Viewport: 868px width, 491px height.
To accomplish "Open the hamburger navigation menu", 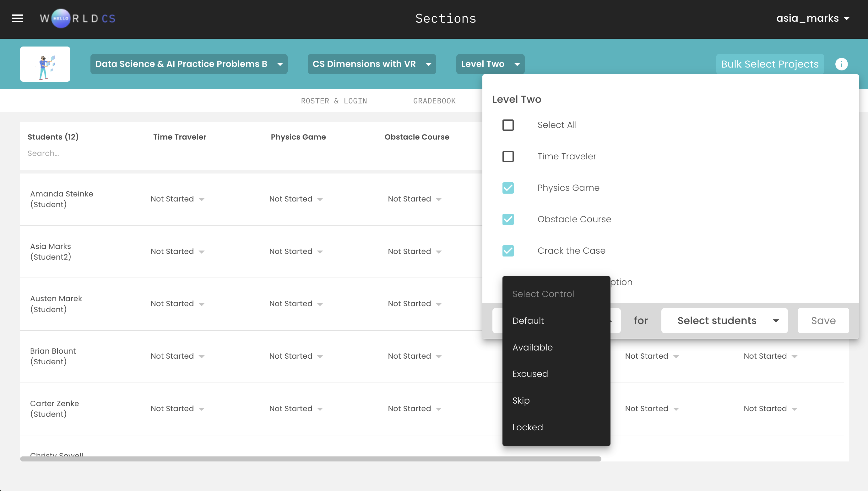I will coord(18,18).
